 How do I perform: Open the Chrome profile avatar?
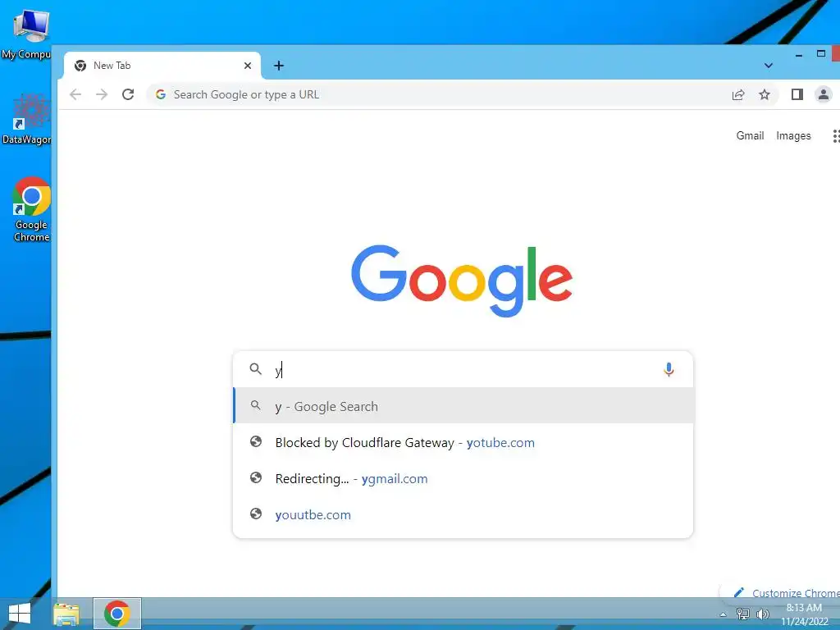(824, 95)
